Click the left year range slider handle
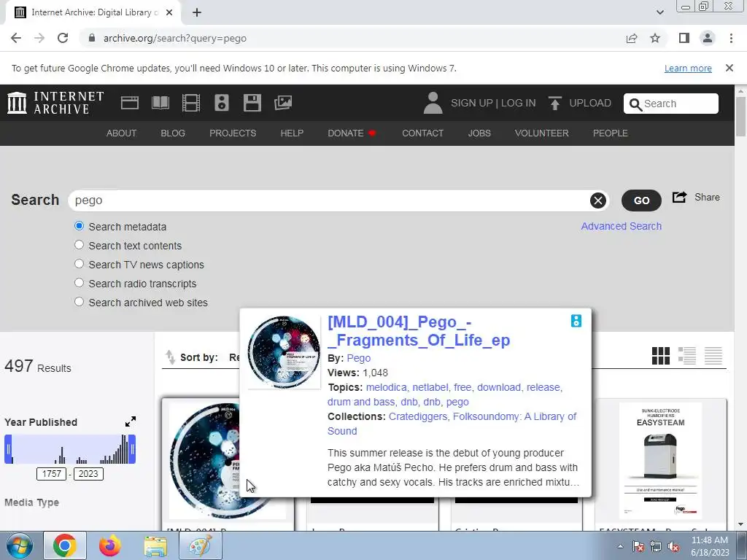747x560 pixels. (x=8, y=449)
